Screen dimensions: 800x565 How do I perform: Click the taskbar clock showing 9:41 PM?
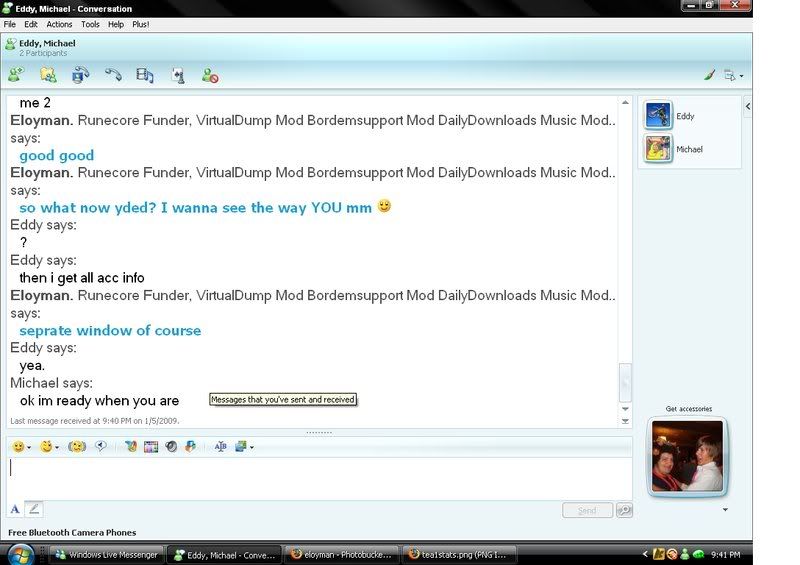point(725,554)
